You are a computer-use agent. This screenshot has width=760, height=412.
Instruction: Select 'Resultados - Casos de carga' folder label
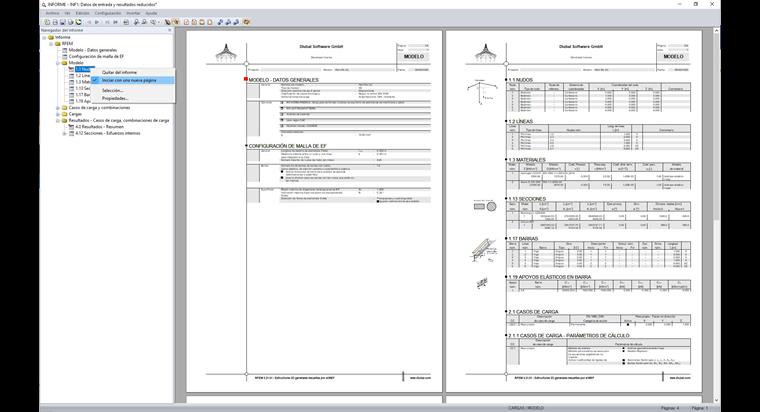(x=119, y=120)
